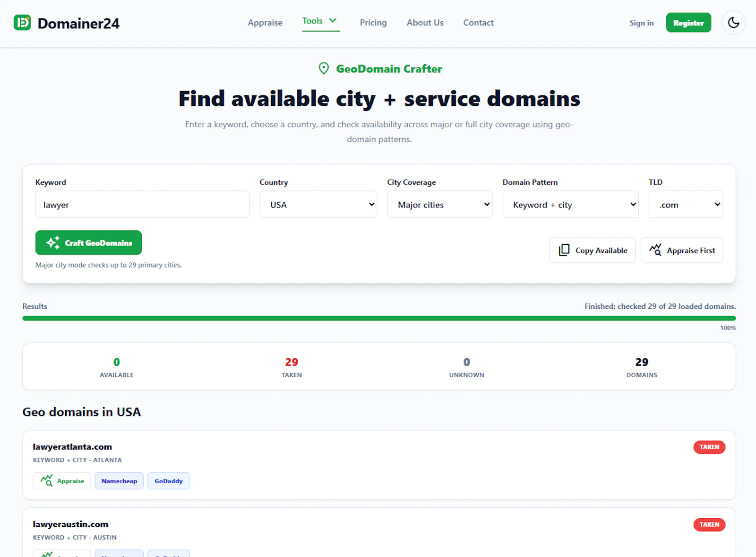The width and height of the screenshot is (756, 557).
Task: Click the 'Major city mode checks' note
Action: tap(109, 265)
